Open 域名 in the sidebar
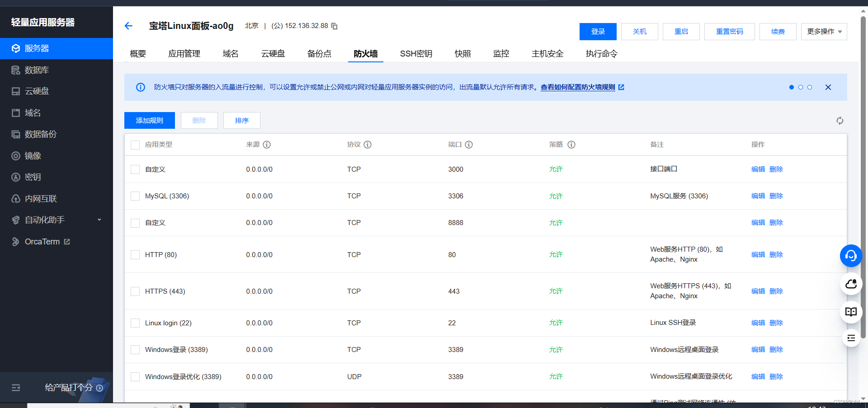This screenshot has height=408, width=868. 57,113
